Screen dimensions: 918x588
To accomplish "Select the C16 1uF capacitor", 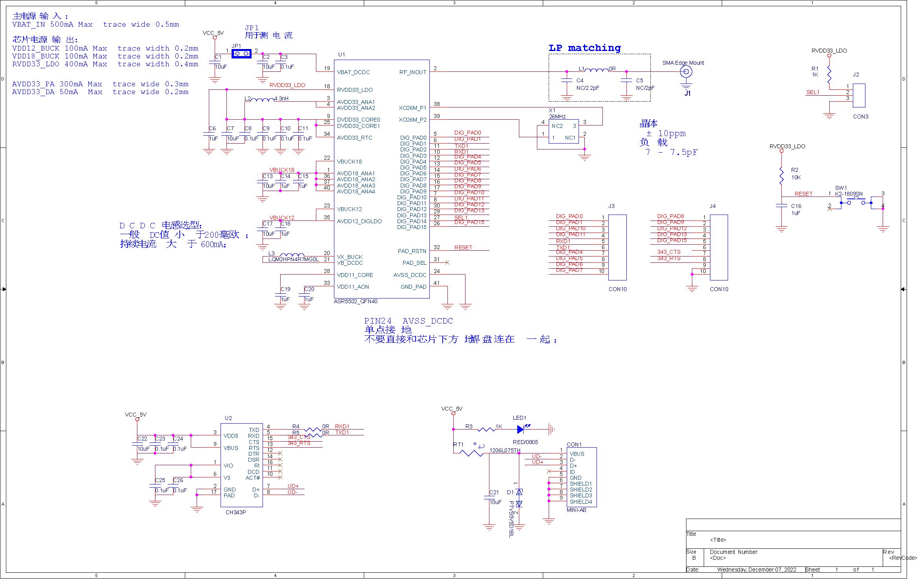I will 781,206.
